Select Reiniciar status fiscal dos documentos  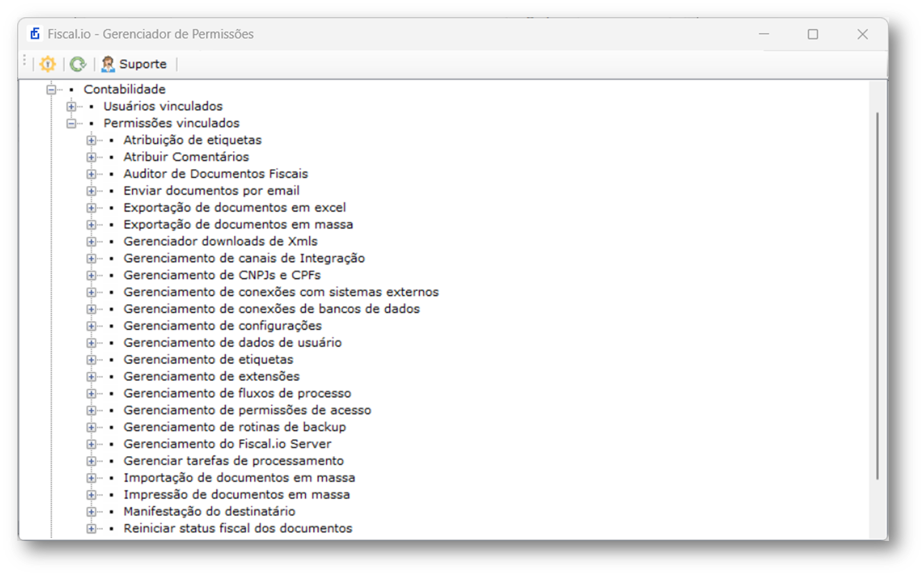pyautogui.click(x=238, y=528)
